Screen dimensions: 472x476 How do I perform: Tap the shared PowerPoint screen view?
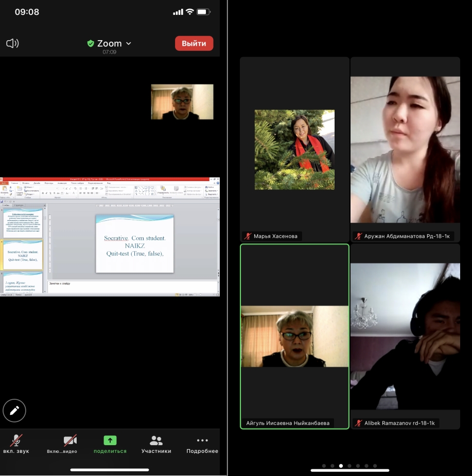(110, 237)
